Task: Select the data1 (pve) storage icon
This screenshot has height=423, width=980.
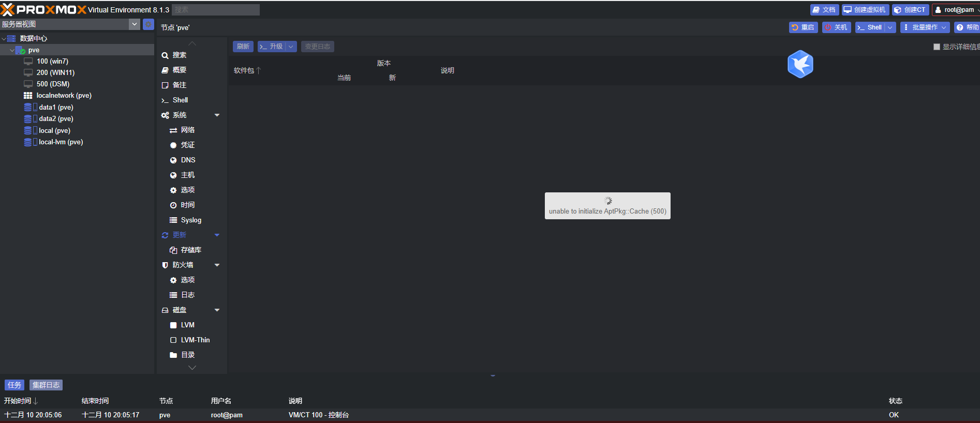Action: pos(28,107)
